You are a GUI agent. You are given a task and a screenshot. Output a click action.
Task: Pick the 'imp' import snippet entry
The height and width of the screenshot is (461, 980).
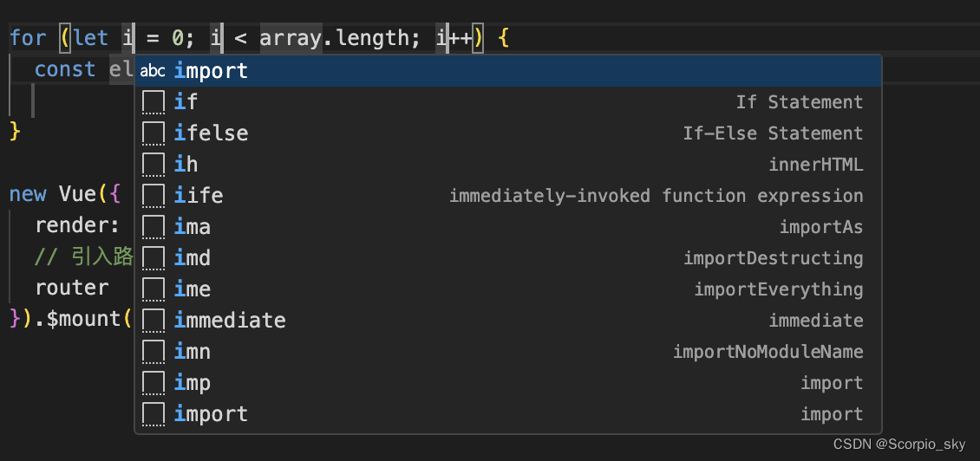point(193,383)
